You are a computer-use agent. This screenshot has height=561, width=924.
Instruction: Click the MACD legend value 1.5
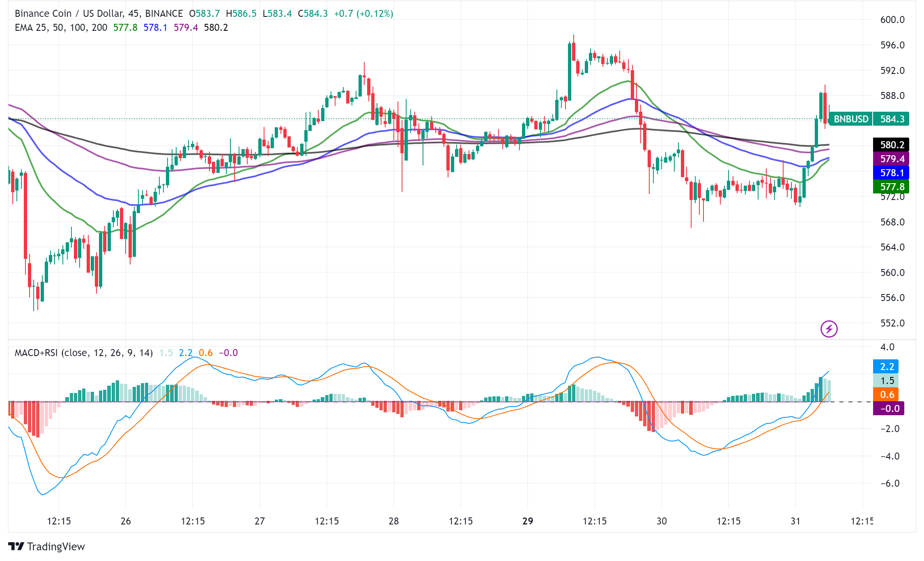[166, 353]
